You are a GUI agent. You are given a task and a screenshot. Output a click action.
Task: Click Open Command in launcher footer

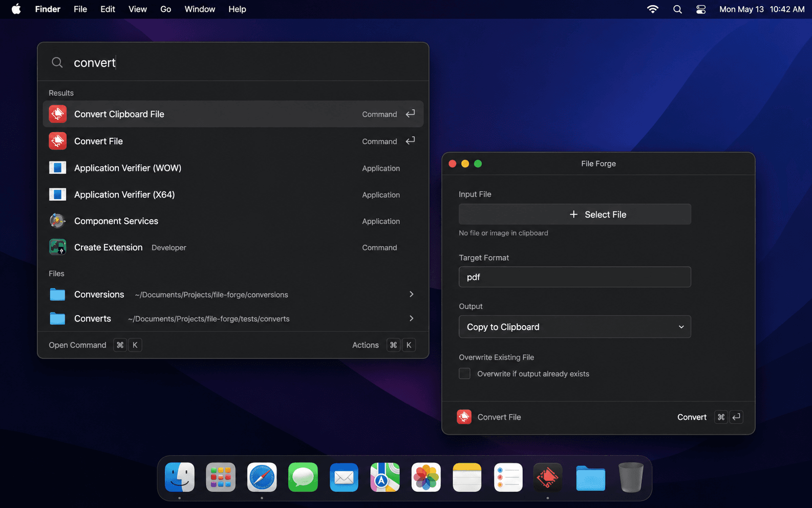click(77, 345)
